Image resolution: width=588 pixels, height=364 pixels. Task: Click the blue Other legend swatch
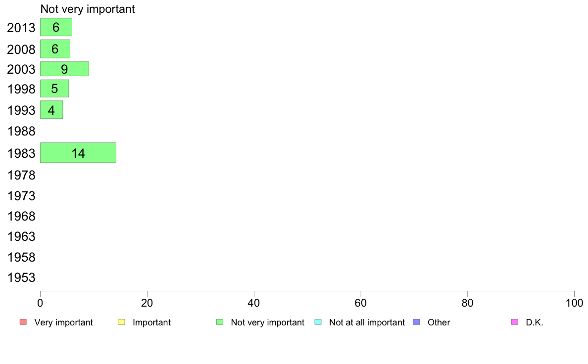click(416, 322)
